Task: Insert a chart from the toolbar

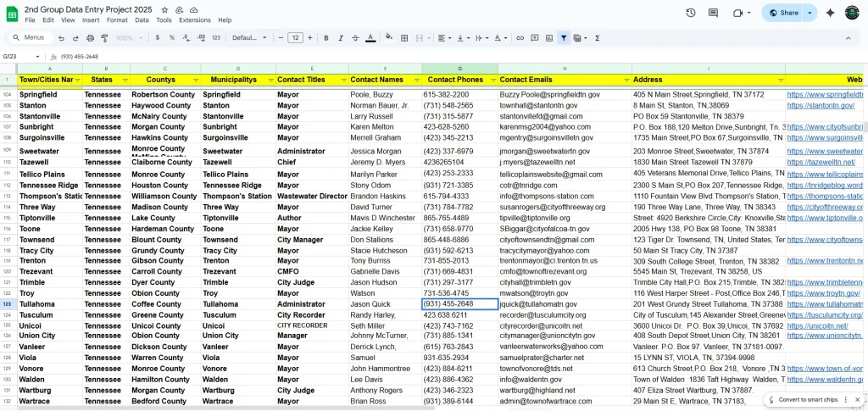Action: point(548,38)
